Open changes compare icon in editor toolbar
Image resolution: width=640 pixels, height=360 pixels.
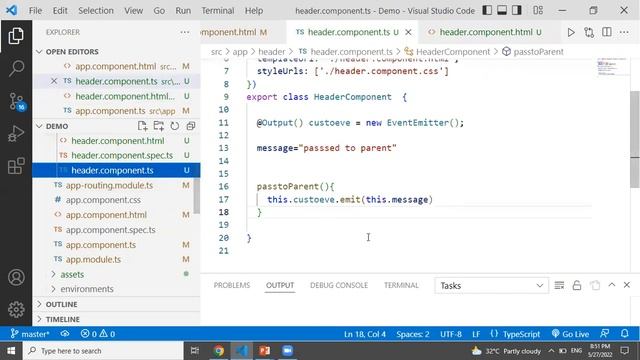click(589, 32)
